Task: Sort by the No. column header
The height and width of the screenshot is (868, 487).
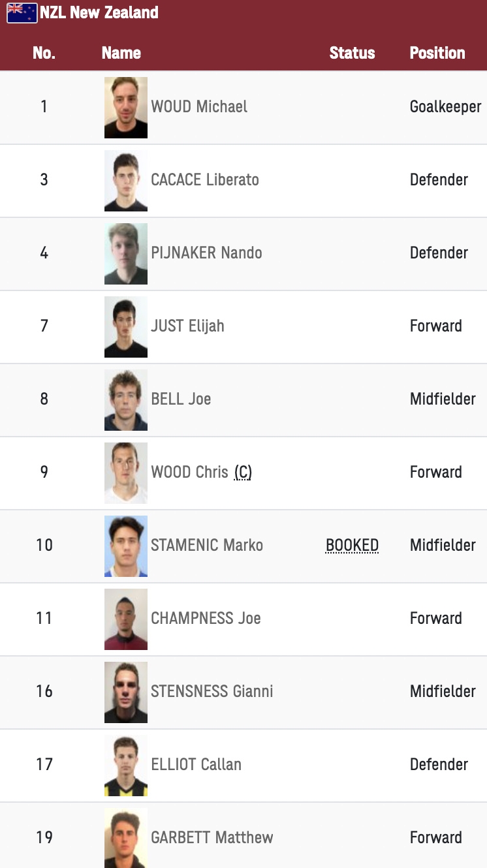Action: click(x=44, y=53)
